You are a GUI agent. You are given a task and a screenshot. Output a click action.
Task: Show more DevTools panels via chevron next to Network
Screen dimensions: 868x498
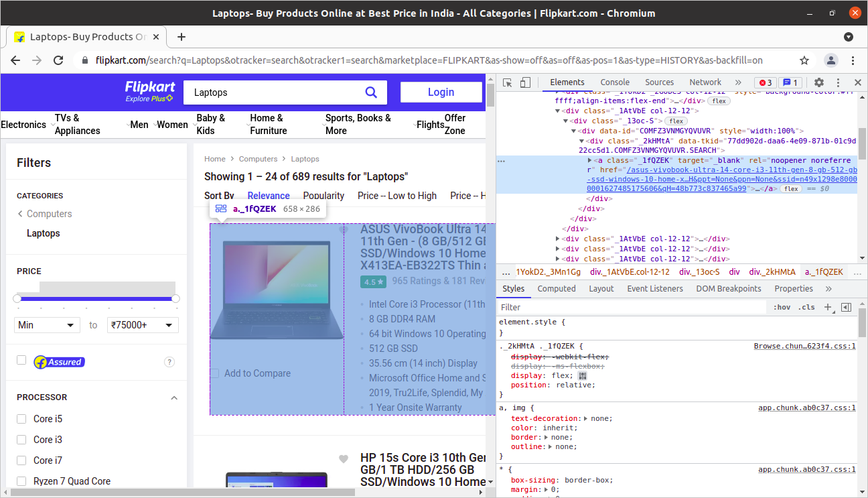(x=738, y=82)
